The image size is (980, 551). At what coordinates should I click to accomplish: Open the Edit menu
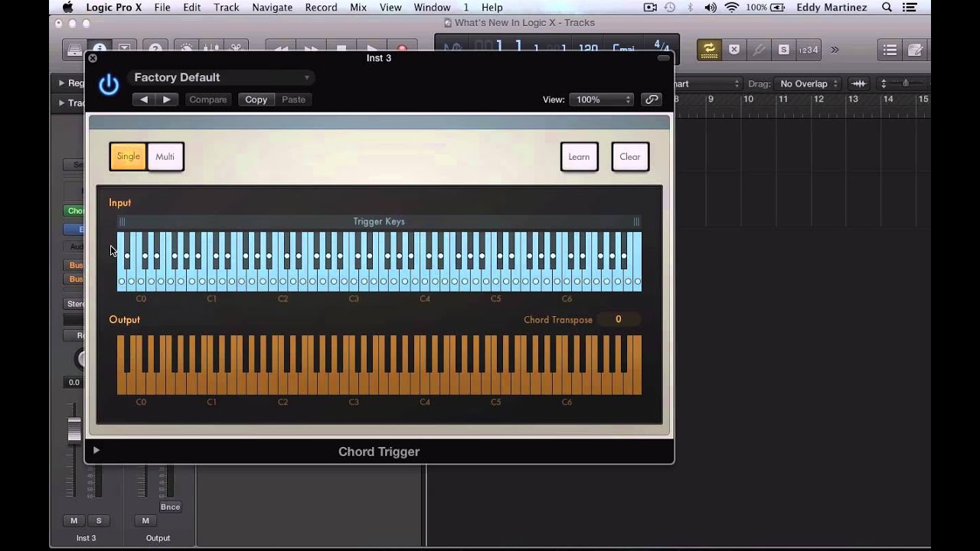pos(192,8)
